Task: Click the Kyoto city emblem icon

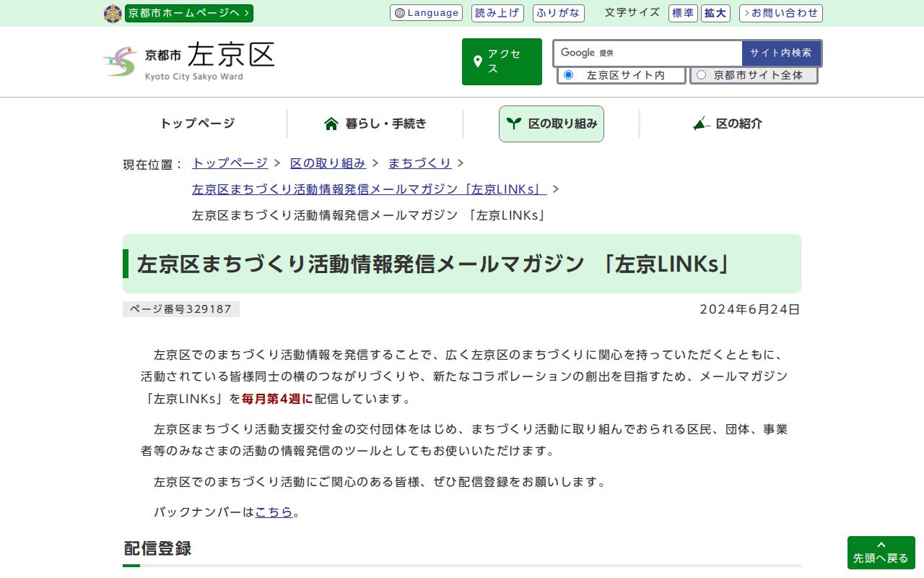Action: pyautogui.click(x=113, y=14)
